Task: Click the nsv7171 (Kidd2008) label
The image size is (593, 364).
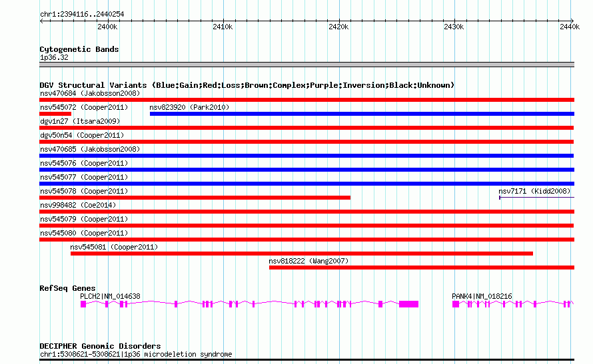Action: (x=534, y=191)
